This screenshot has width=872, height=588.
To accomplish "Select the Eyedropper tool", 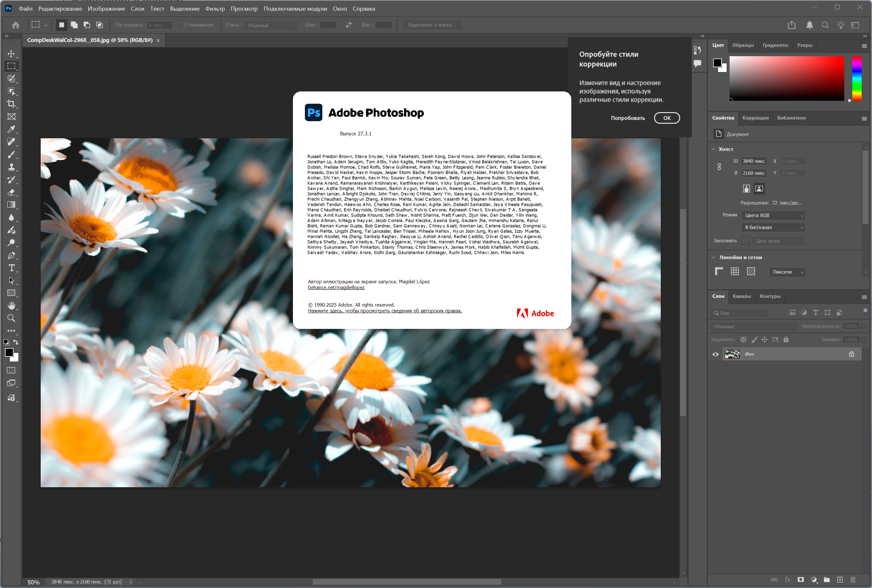I will 11,129.
